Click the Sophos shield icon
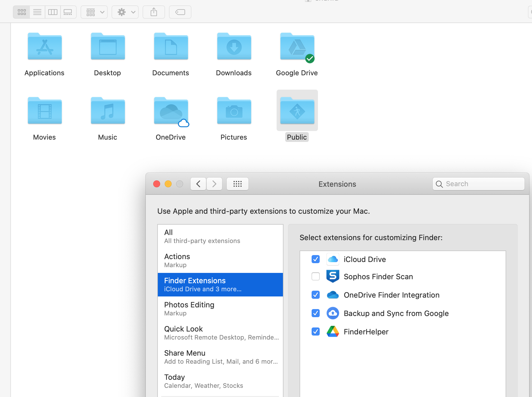This screenshot has width=532, height=397. click(x=333, y=276)
